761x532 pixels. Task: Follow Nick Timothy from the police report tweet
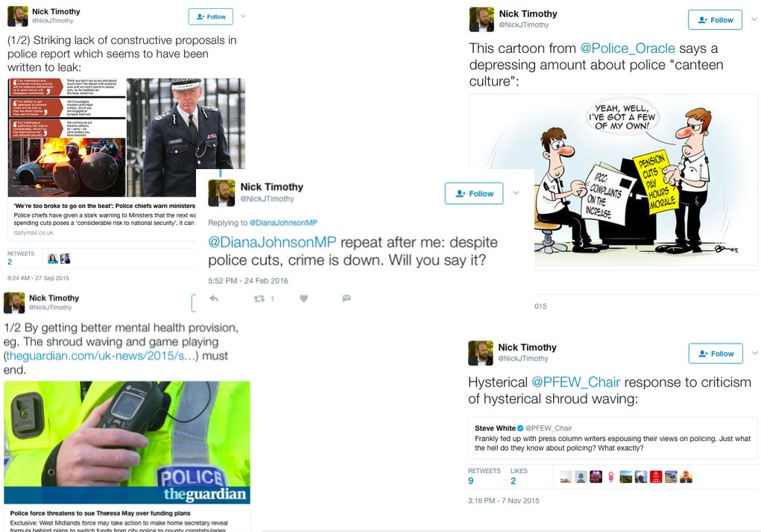[x=211, y=16]
